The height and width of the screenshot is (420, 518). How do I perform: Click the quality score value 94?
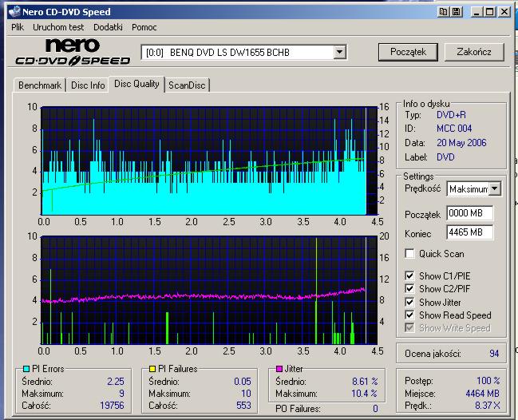point(494,353)
